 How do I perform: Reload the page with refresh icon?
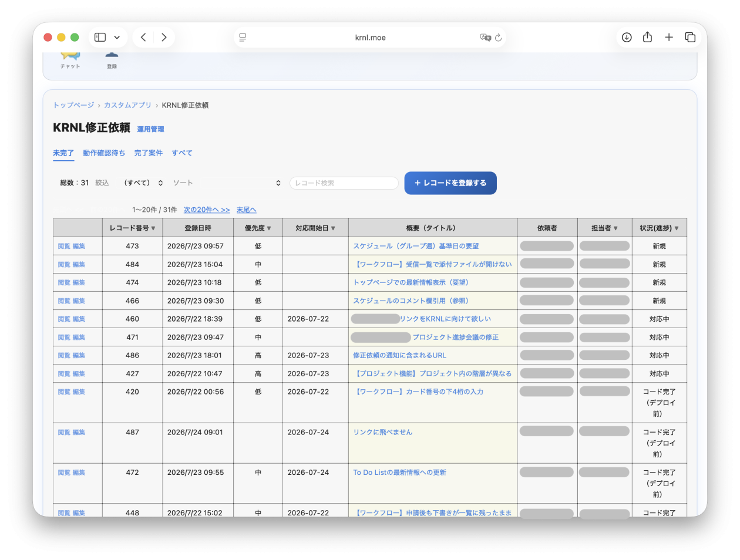click(498, 37)
